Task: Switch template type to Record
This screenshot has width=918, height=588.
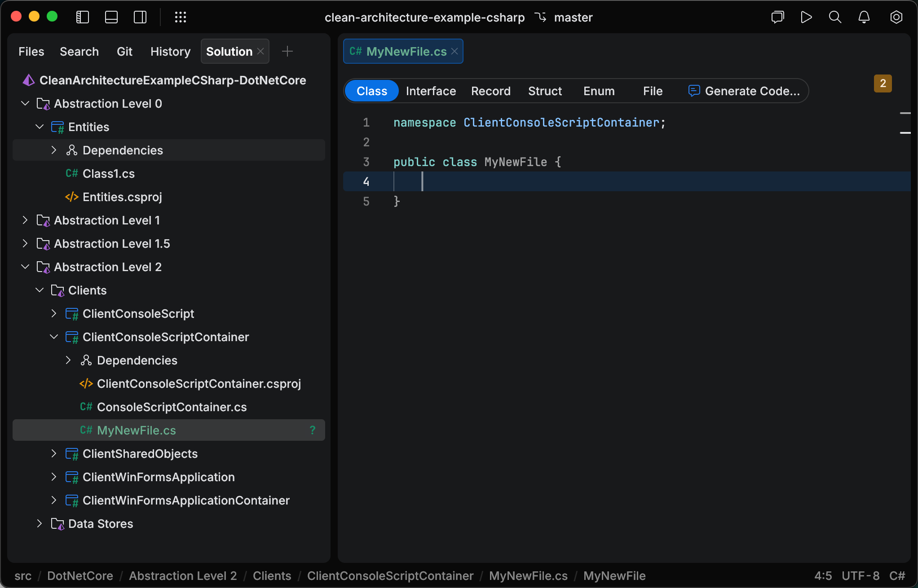Action: [x=490, y=91]
